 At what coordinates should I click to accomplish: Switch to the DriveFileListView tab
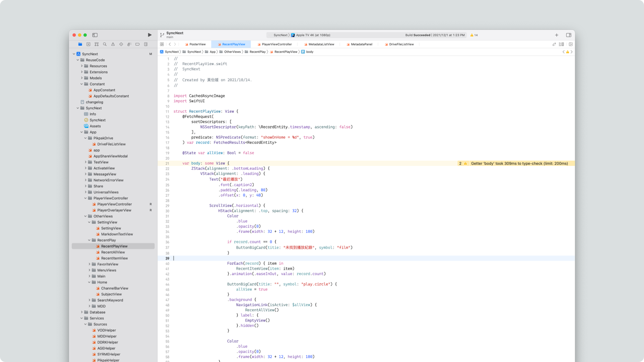[x=399, y=44]
